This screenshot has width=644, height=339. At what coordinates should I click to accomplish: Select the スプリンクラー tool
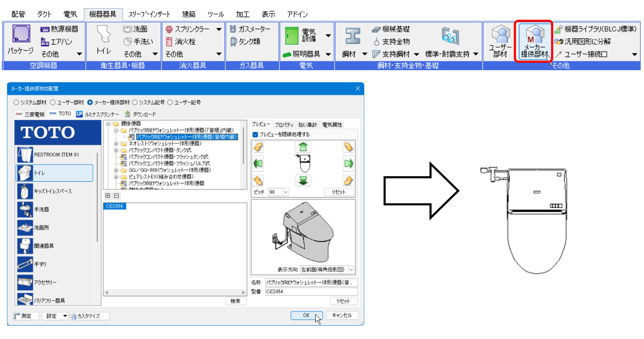pyautogui.click(x=188, y=29)
